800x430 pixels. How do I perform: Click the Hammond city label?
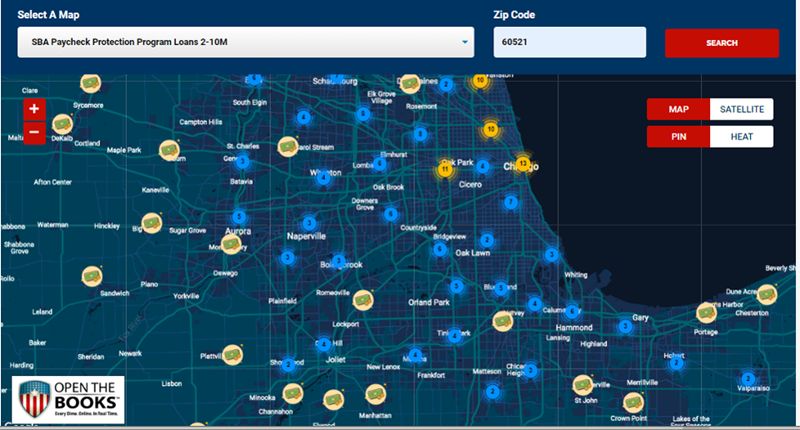pyautogui.click(x=574, y=327)
